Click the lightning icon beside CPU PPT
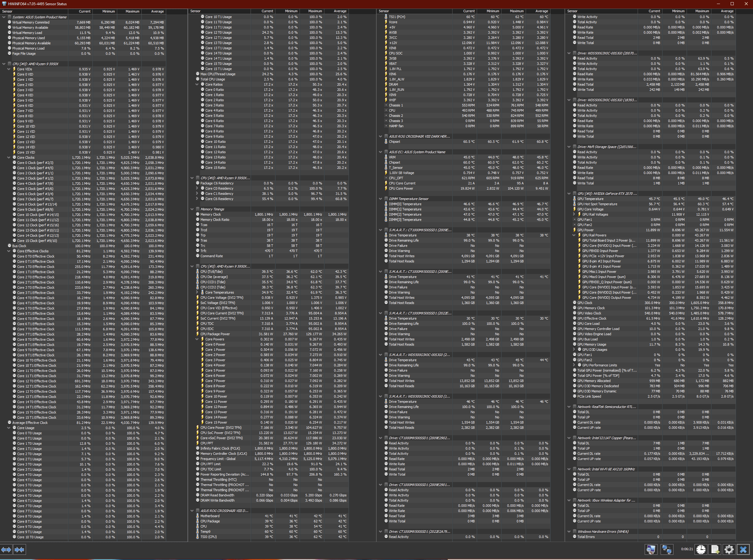This screenshot has height=560, width=753. (197, 443)
